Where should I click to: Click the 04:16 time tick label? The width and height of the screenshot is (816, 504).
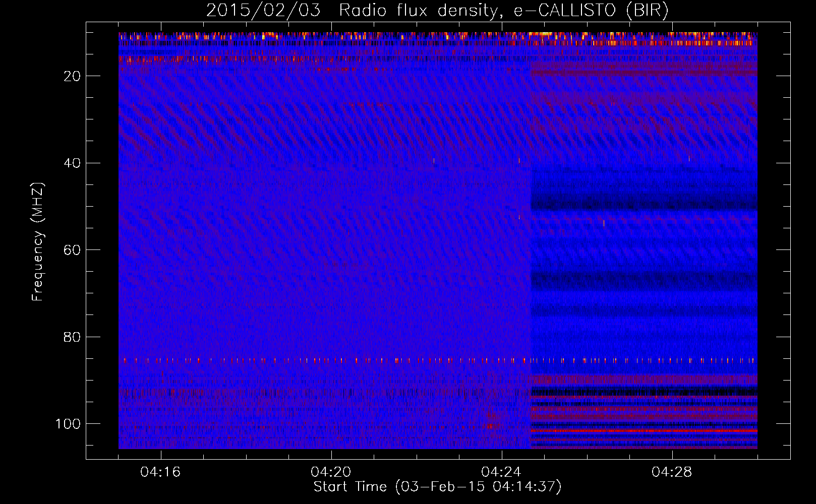click(160, 472)
